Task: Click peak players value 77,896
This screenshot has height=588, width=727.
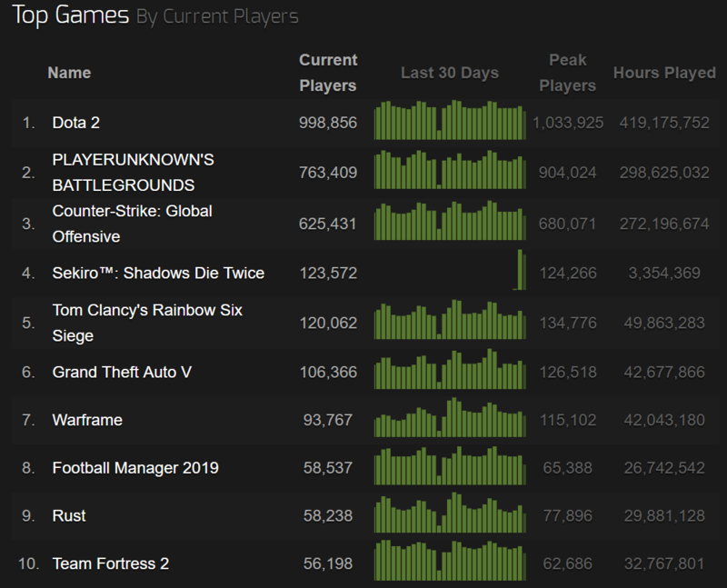Action: 567,515
